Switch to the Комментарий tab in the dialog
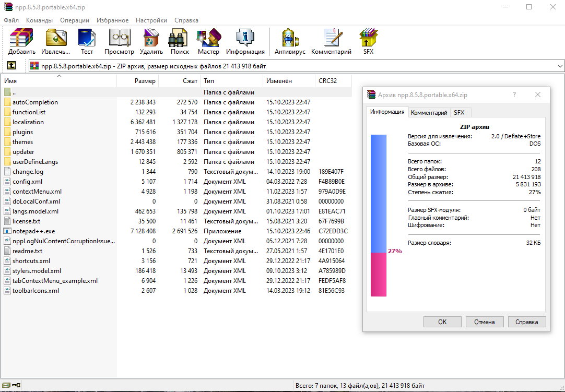 point(429,113)
